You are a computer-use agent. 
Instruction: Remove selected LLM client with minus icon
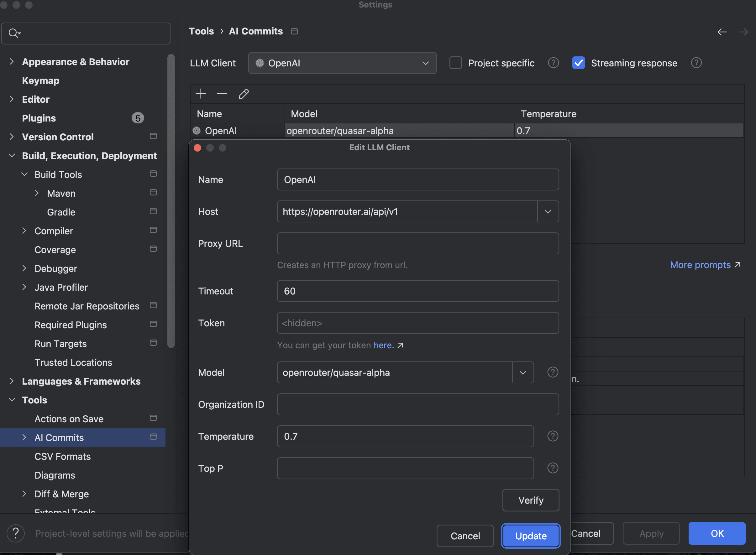point(222,94)
